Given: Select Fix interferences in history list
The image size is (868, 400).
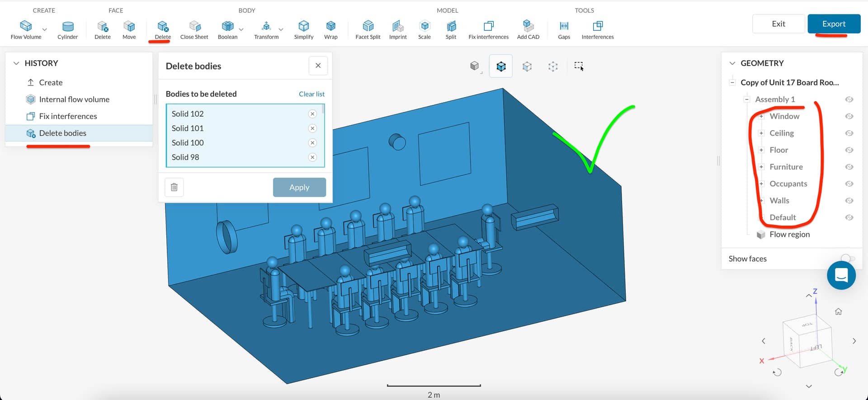Looking at the screenshot, I should point(68,116).
